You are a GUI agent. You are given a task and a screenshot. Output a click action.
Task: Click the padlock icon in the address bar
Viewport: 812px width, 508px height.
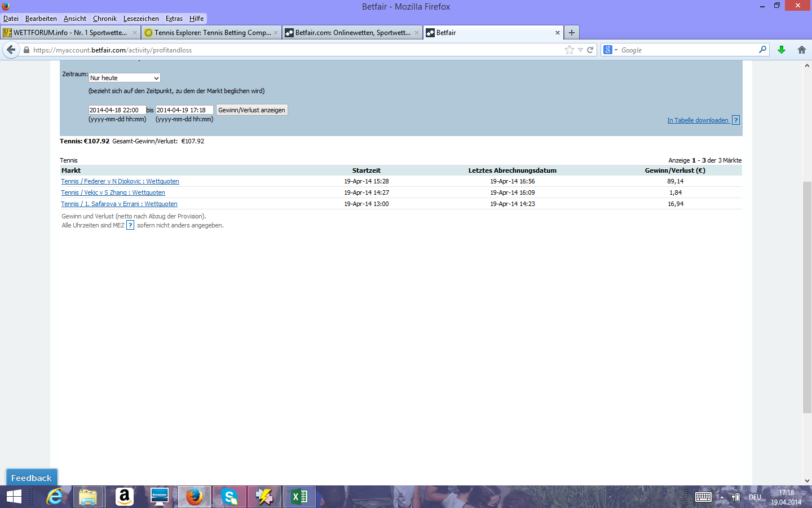(26, 50)
